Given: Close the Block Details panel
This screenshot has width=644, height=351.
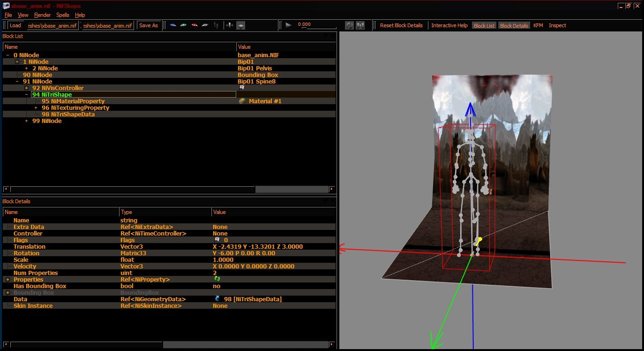Looking at the screenshot, I should (x=333, y=201).
